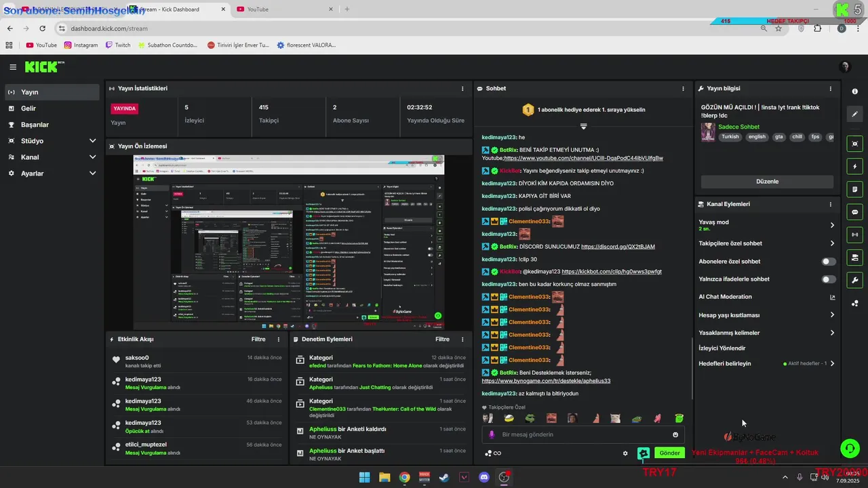Open Yavaş mod settings chevron

point(832,225)
